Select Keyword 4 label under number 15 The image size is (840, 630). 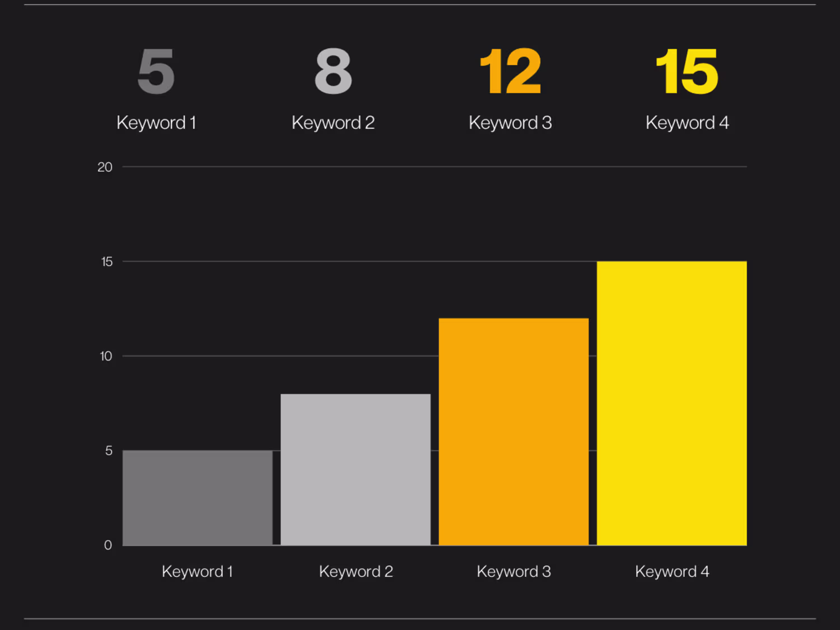tap(687, 123)
